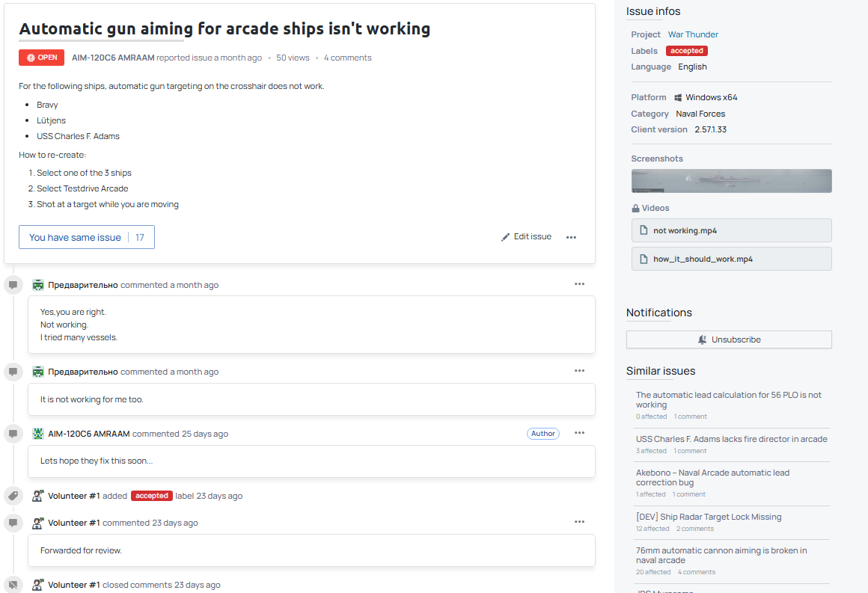The height and width of the screenshot is (593, 868).
Task: Open '[DEV] Ship Radar Target Lock Missing' issue
Action: (709, 517)
